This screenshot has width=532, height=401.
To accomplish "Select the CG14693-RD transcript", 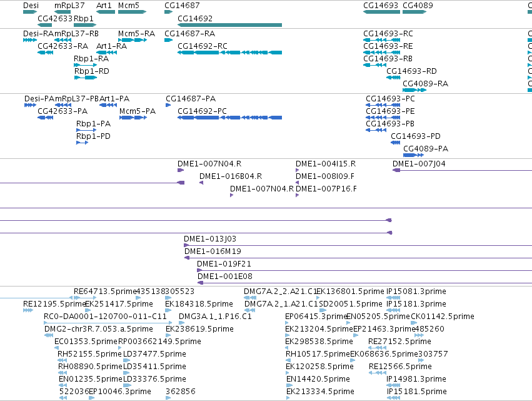I will (393, 78).
